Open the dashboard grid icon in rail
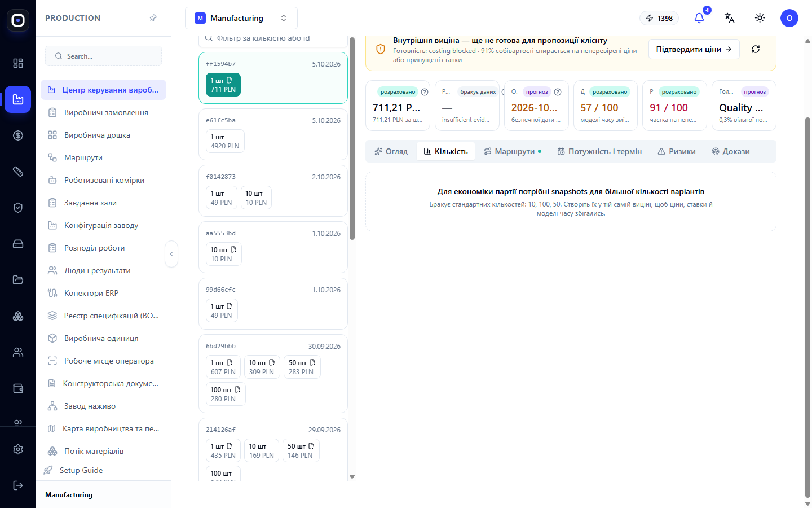 pyautogui.click(x=18, y=63)
